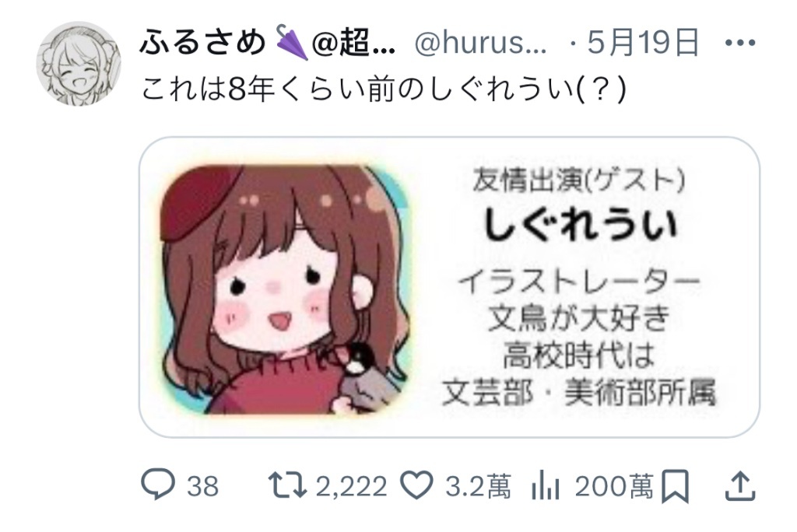Viewport: 797px width, 532px height.
Task: Click the retweet count 2,222
Action: (351, 486)
